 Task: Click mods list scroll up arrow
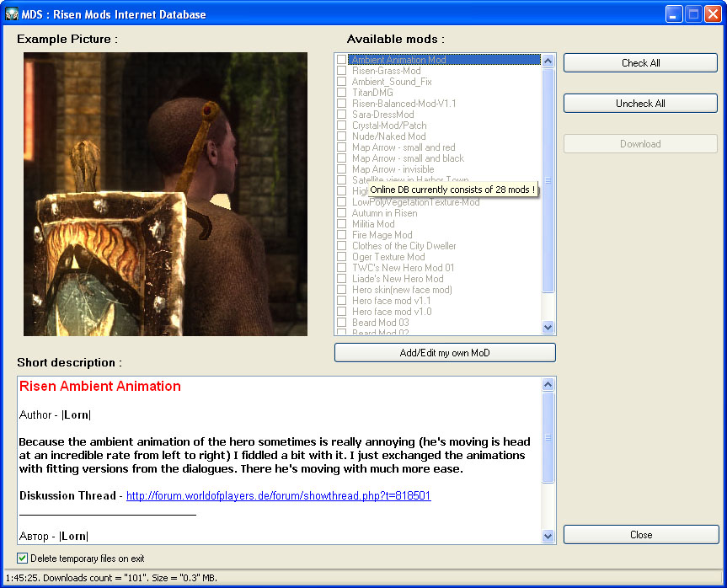pos(548,61)
